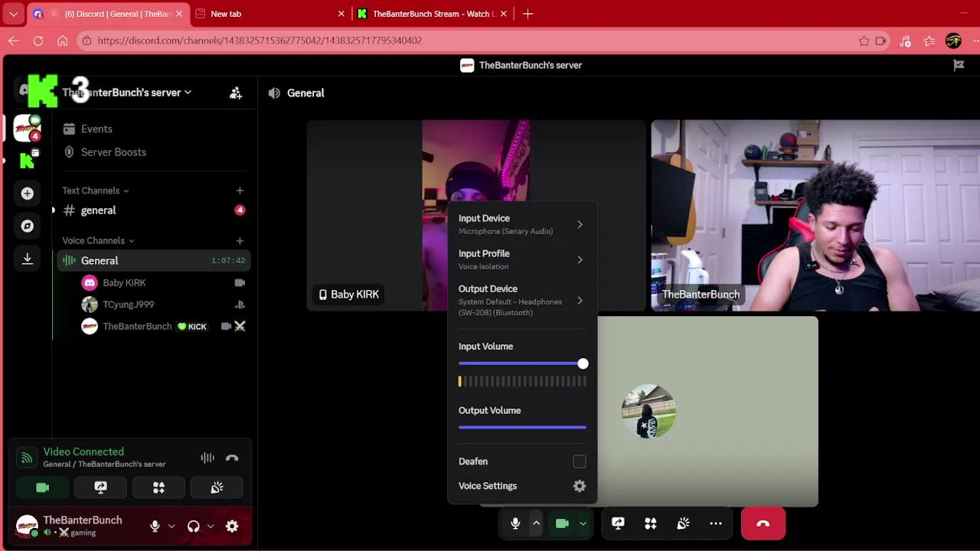Create a new text channel
The height and width of the screenshot is (551, 980).
240,191
